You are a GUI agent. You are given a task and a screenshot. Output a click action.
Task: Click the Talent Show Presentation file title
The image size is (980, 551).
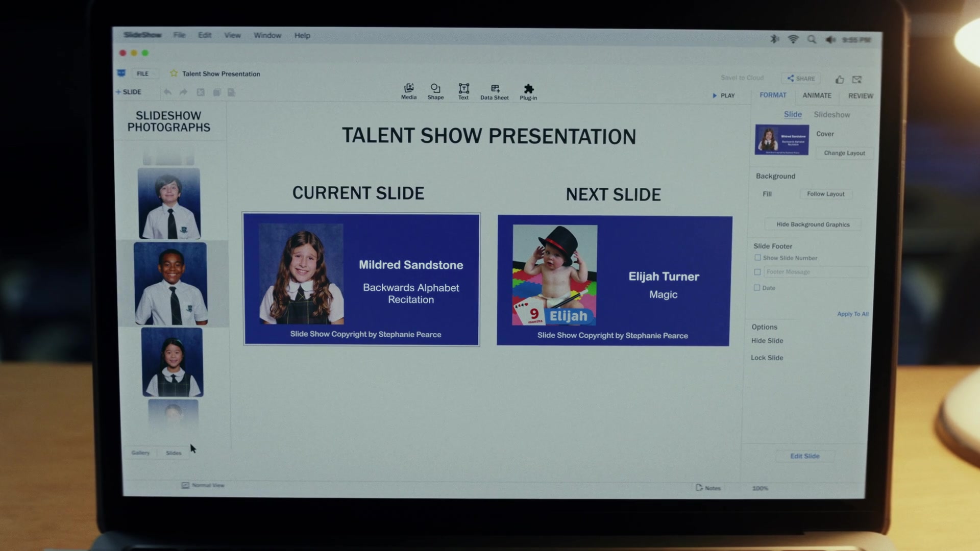[221, 74]
